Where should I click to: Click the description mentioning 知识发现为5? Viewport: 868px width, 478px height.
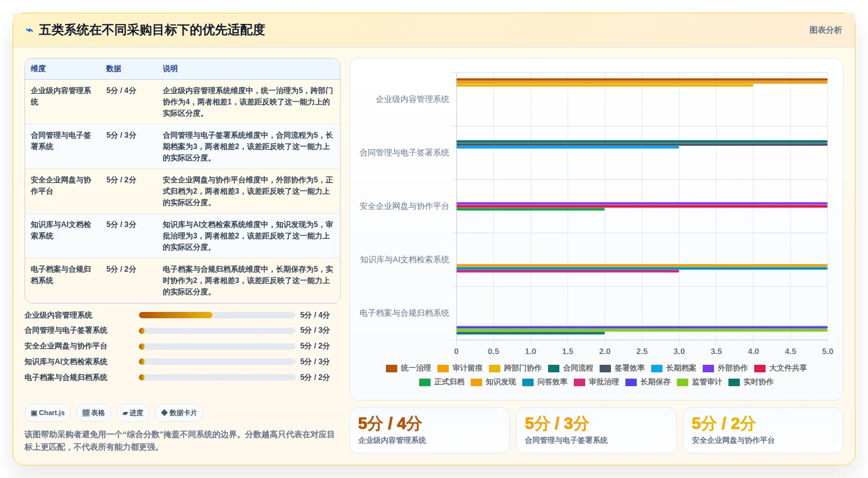coord(248,236)
